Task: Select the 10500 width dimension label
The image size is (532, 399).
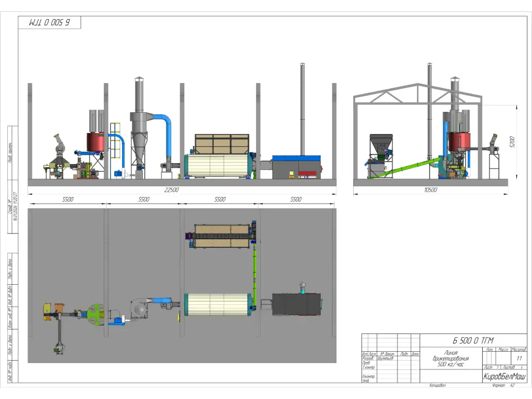Action: click(x=431, y=190)
